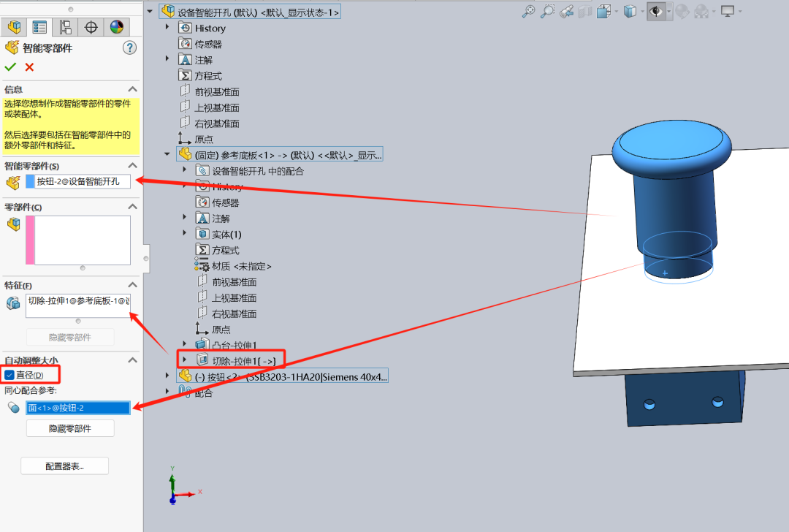Click the 隐藏零件 button
This screenshot has width=789, height=532.
coord(70,427)
